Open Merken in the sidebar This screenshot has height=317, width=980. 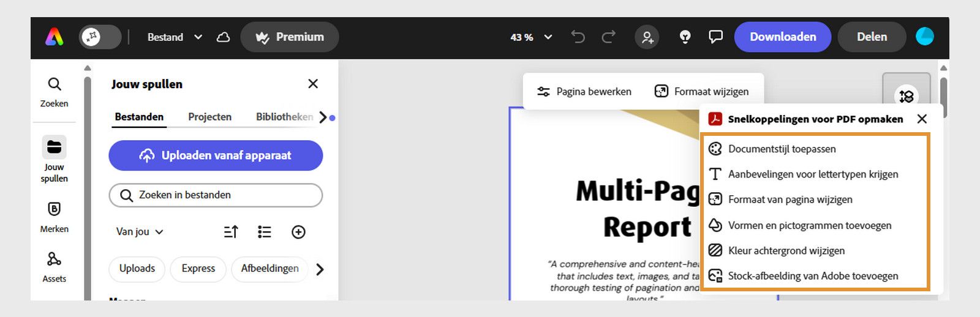tap(55, 217)
